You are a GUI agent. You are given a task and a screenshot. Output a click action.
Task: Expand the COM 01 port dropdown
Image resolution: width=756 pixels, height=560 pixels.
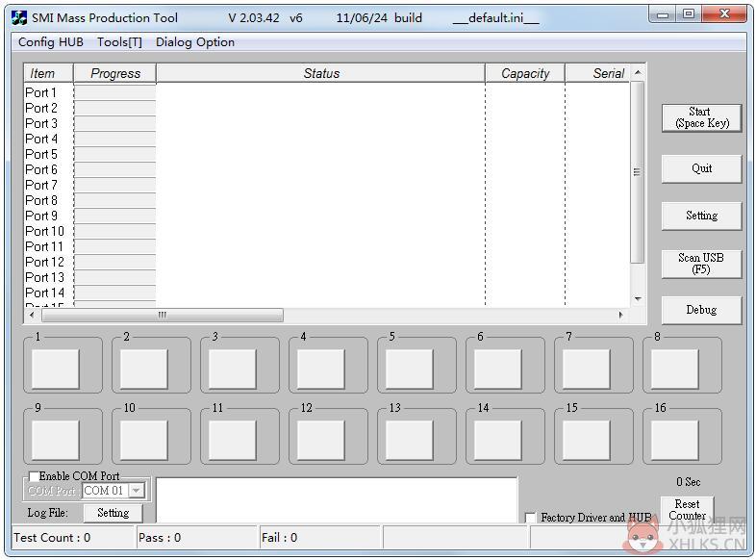pyautogui.click(x=137, y=491)
